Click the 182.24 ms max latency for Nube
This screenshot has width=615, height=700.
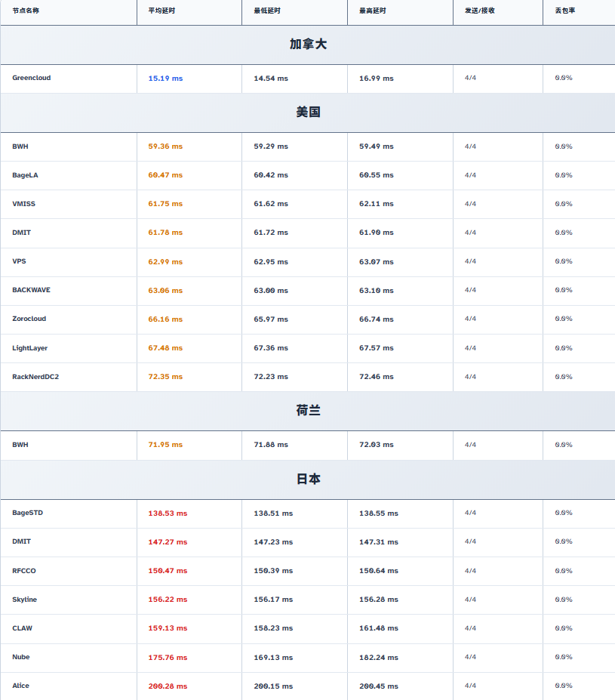click(x=379, y=658)
